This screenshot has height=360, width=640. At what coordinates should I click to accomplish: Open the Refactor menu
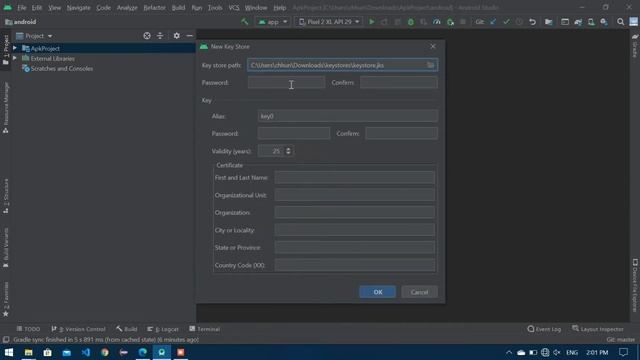154,7
